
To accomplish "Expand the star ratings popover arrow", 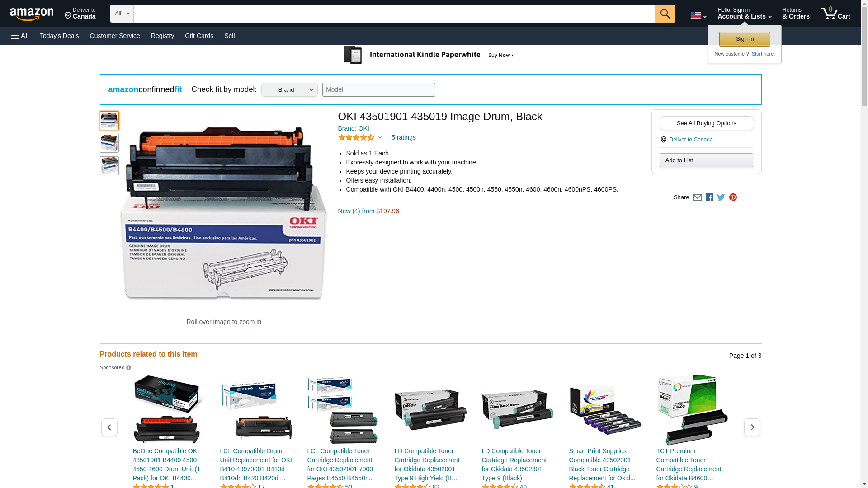I will point(380,137).
